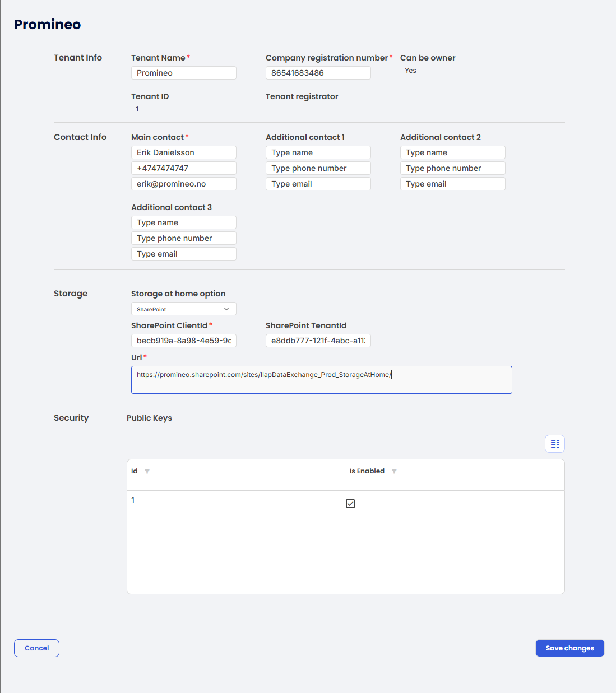Edit the SharePoint ClientId field

pyautogui.click(x=184, y=341)
